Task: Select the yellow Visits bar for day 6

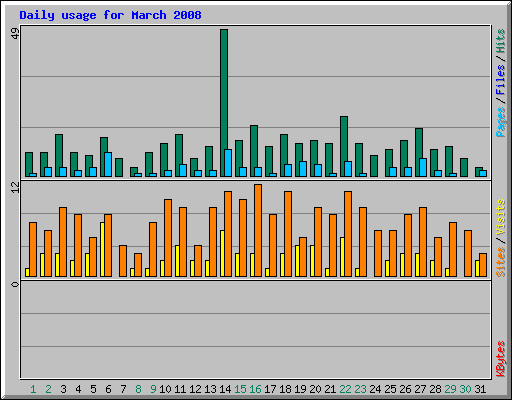Action: (102, 249)
